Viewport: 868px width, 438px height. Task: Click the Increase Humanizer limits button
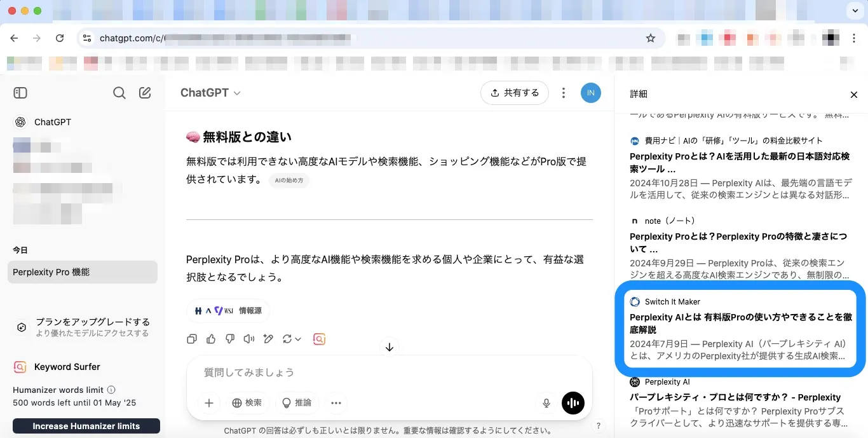click(x=86, y=426)
